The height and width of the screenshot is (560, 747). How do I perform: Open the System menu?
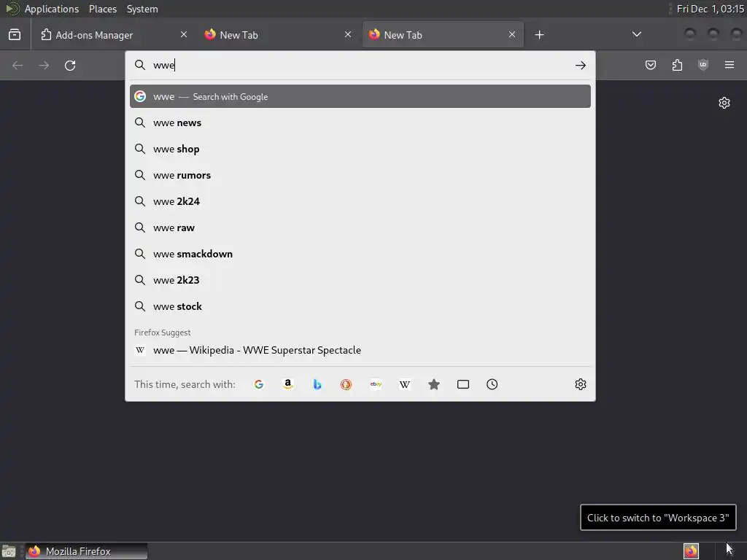pyautogui.click(x=142, y=9)
